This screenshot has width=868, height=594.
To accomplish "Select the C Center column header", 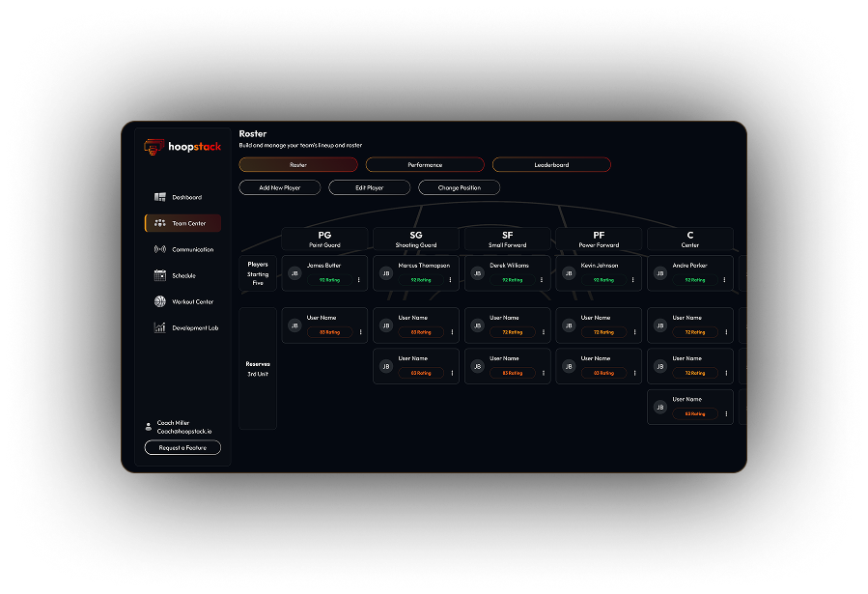I will click(x=689, y=239).
